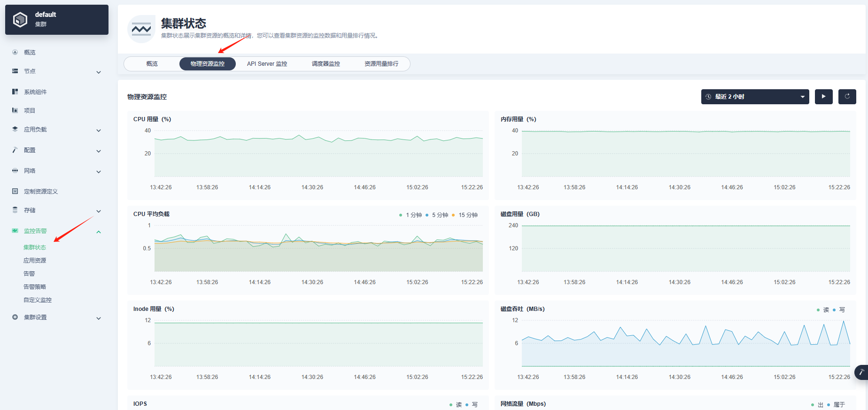Toggle the 15 分钟 legend in CPU 平均负载

tap(465, 215)
